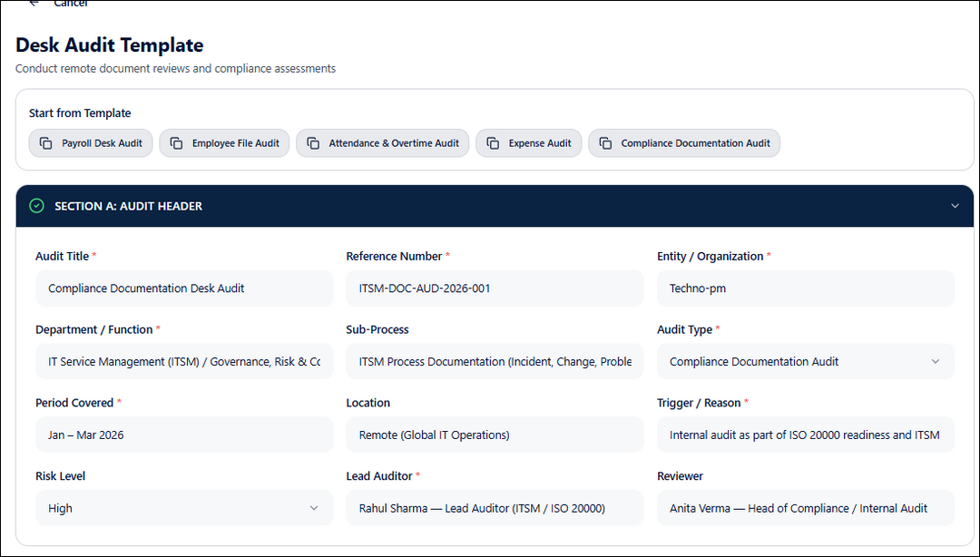Collapse Section A Audit Header with chevron
Viewport: 980px width, 557px height.
[955, 206]
